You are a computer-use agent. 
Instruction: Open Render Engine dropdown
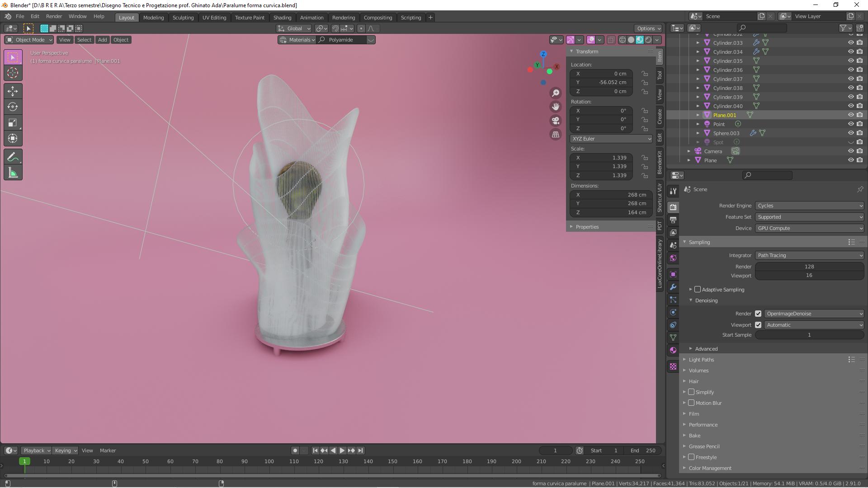810,206
